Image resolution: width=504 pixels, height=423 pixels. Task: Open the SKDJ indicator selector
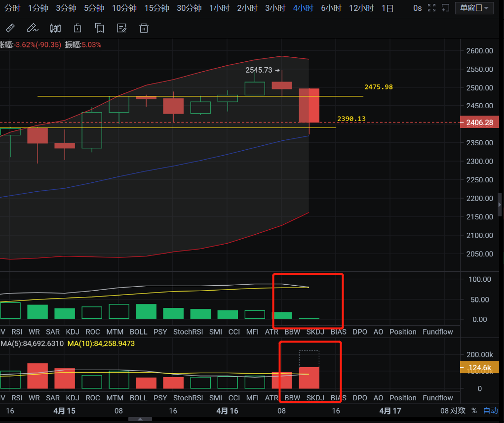(x=315, y=332)
